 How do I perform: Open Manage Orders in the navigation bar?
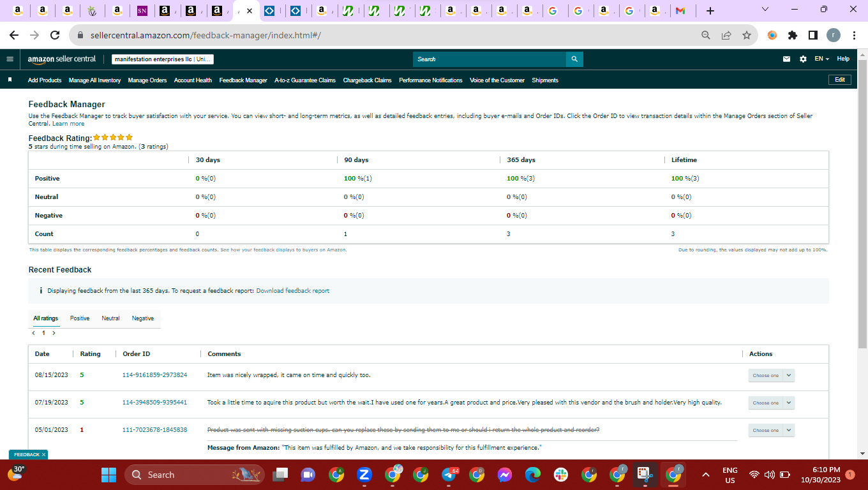(x=147, y=80)
